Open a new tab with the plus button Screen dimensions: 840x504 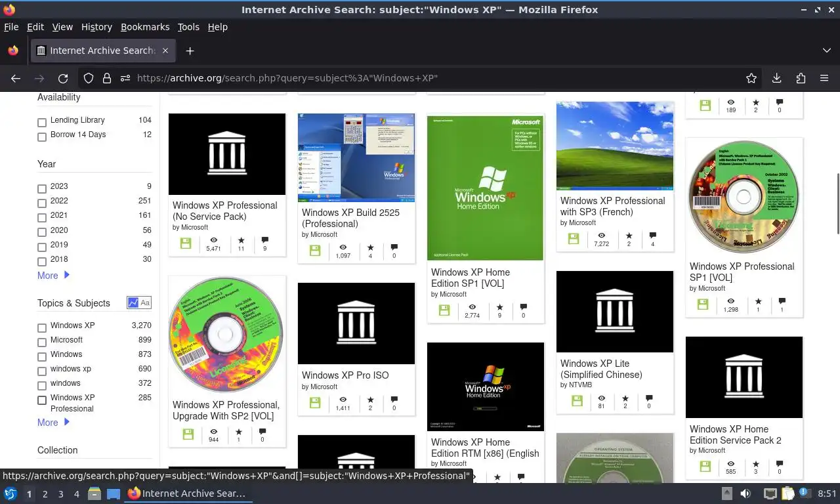point(190,51)
